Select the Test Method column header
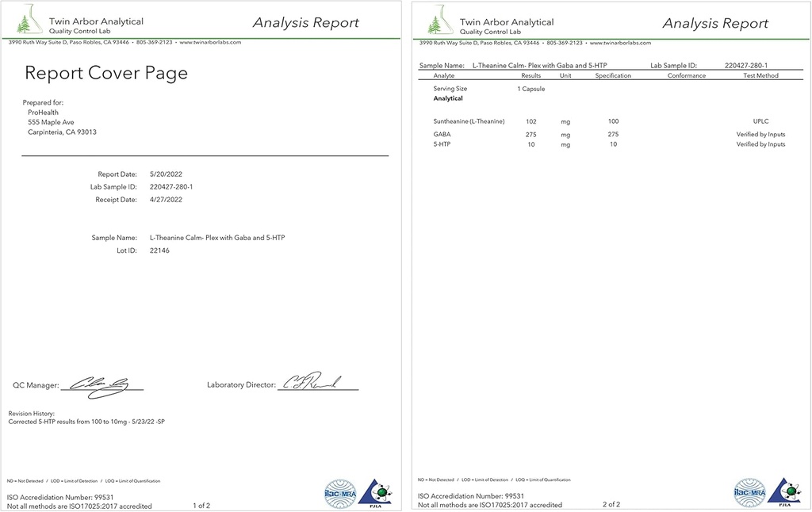Viewport: 812px width, 512px height. coord(760,76)
